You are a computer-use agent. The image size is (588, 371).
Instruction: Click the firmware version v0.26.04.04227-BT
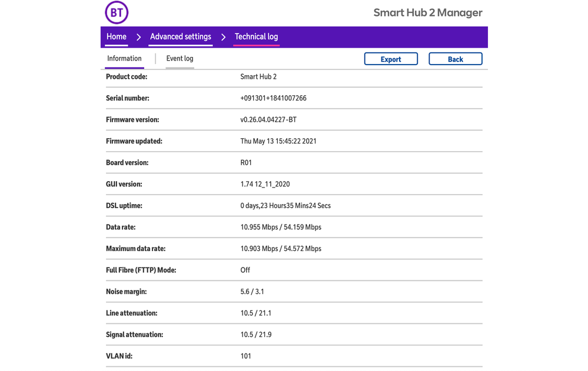[268, 120]
